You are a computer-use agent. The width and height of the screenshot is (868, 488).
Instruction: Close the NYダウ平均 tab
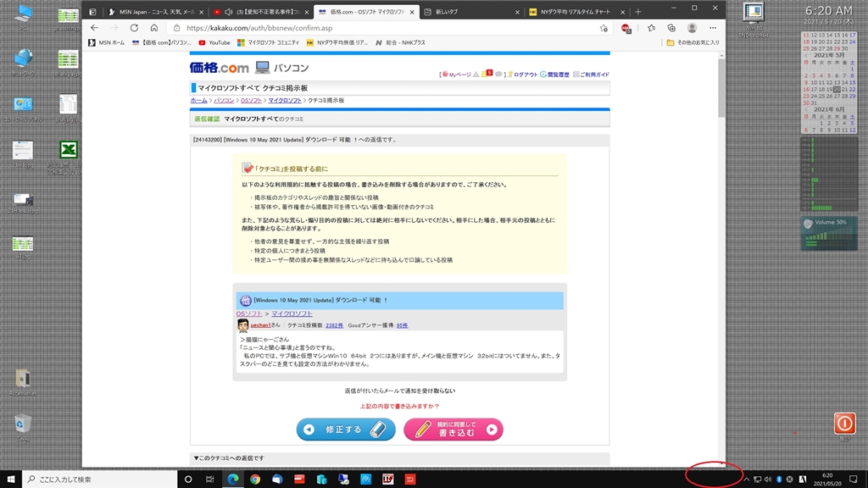[622, 12]
